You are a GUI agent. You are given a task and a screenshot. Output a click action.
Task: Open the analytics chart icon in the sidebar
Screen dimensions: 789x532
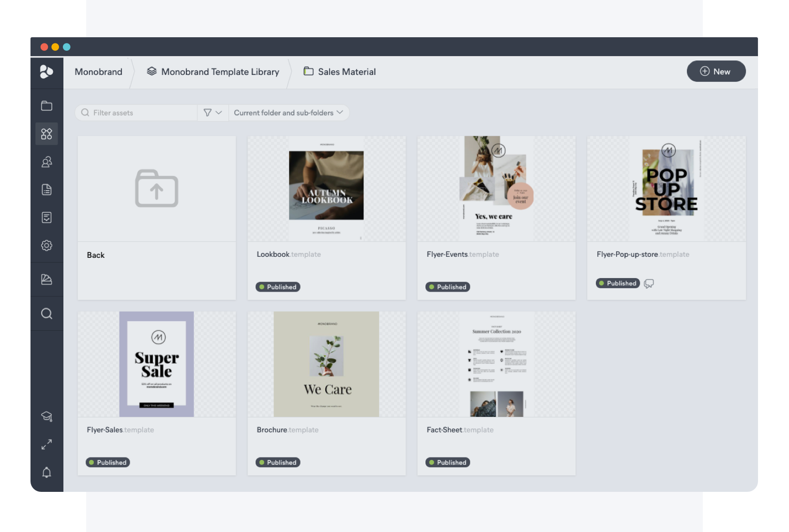(46, 280)
